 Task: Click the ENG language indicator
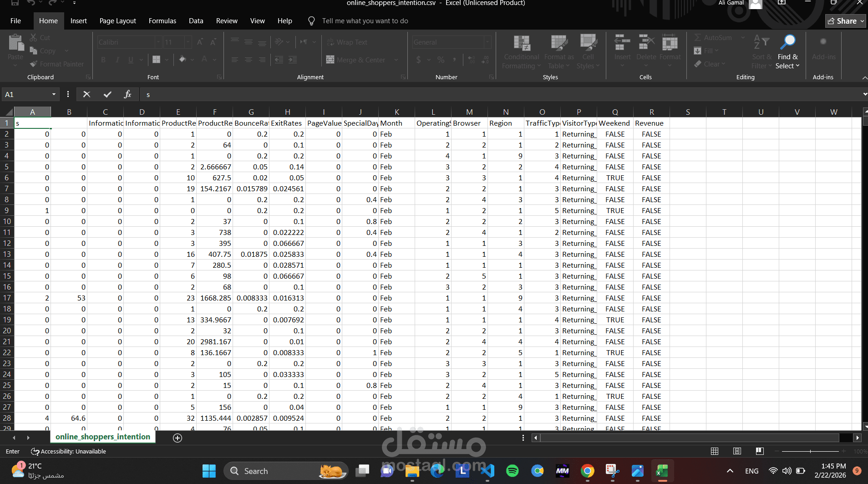pos(752,471)
